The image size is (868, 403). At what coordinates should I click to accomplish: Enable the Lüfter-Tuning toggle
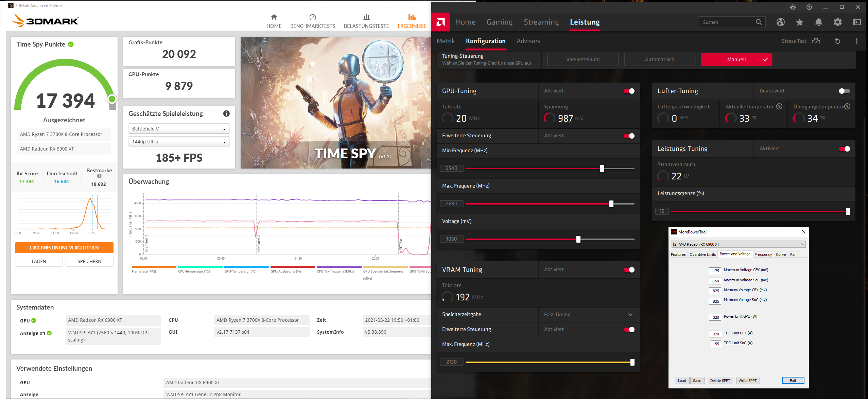coord(844,91)
